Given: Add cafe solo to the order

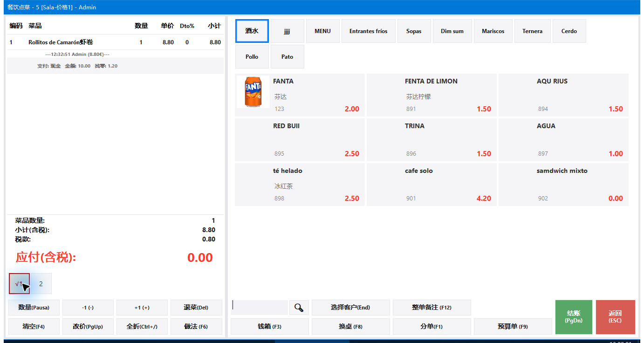Looking at the screenshot, I should tap(432, 185).
